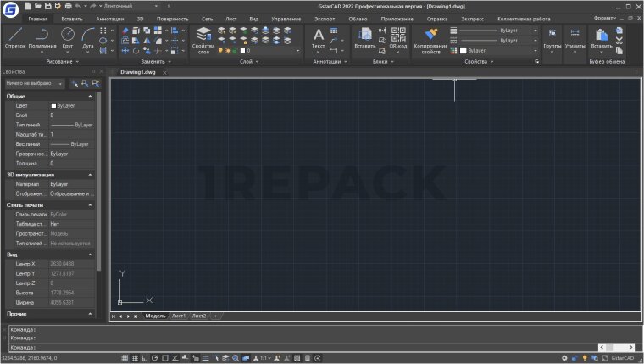The width and height of the screenshot is (644, 364).
Task: Click the Утилиты panel button
Action: pyautogui.click(x=574, y=39)
